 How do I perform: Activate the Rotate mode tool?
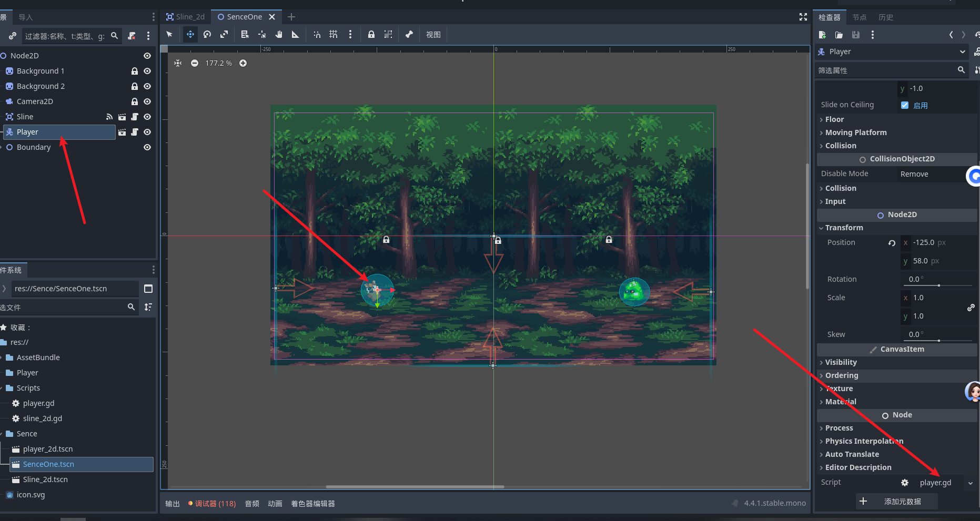[207, 35]
